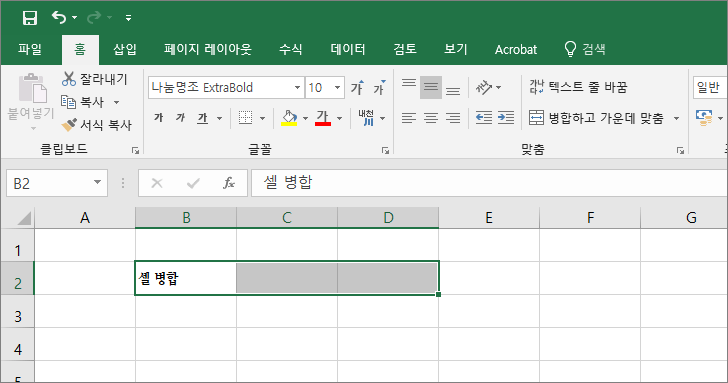Viewport: 728px width, 383px height.
Task: Expand the font color dropdown arrow
Action: pos(339,118)
